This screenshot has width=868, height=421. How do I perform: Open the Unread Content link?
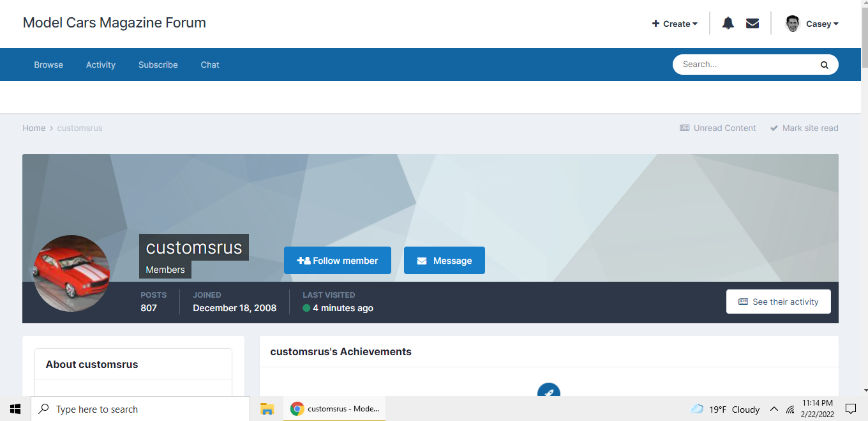pyautogui.click(x=718, y=128)
